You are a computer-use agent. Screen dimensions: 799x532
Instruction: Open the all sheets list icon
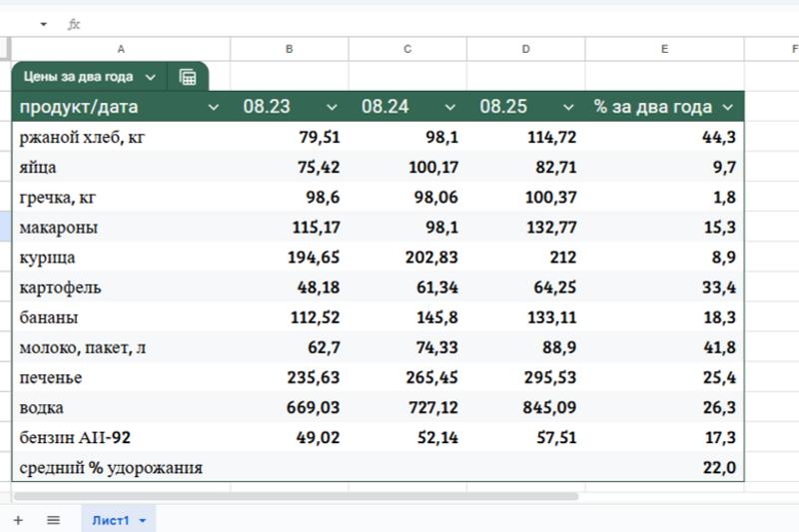[x=53, y=520]
